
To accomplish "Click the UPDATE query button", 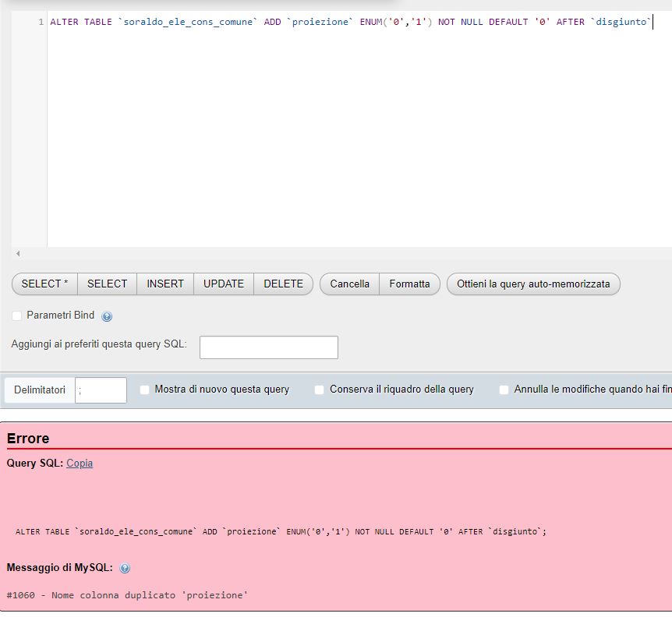I will (x=224, y=284).
